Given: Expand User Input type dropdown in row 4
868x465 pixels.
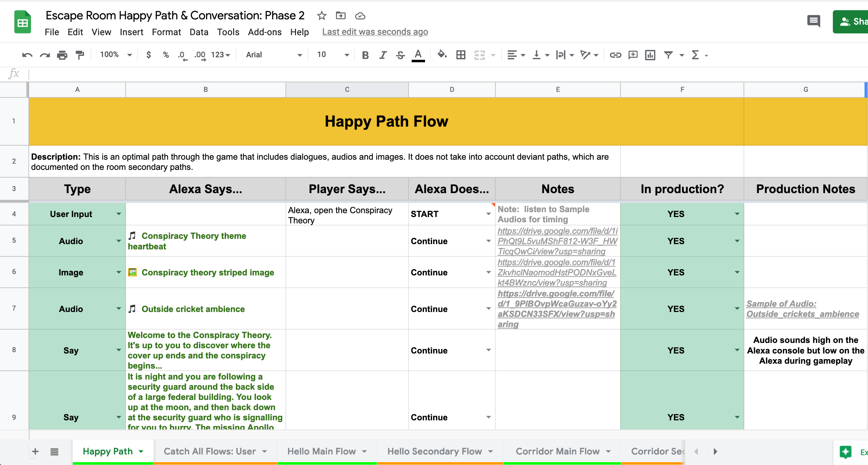Looking at the screenshot, I should (x=119, y=214).
